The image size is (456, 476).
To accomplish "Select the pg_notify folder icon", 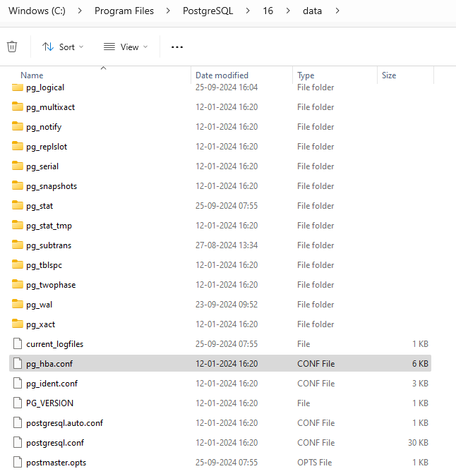I will coord(18,126).
